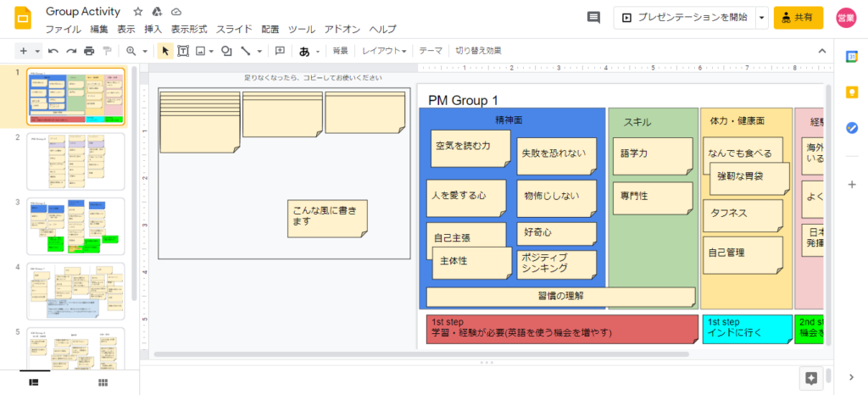Check the cloud save status icon

coord(176,12)
